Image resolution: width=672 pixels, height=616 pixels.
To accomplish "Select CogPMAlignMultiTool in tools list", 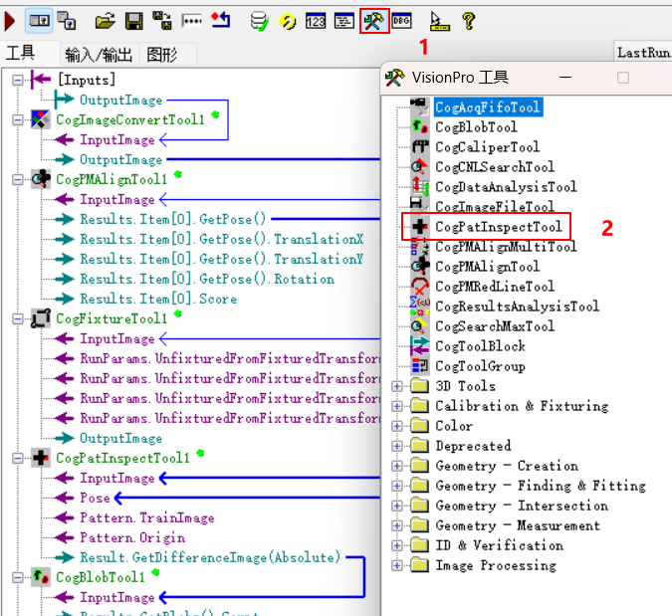I will 506,247.
